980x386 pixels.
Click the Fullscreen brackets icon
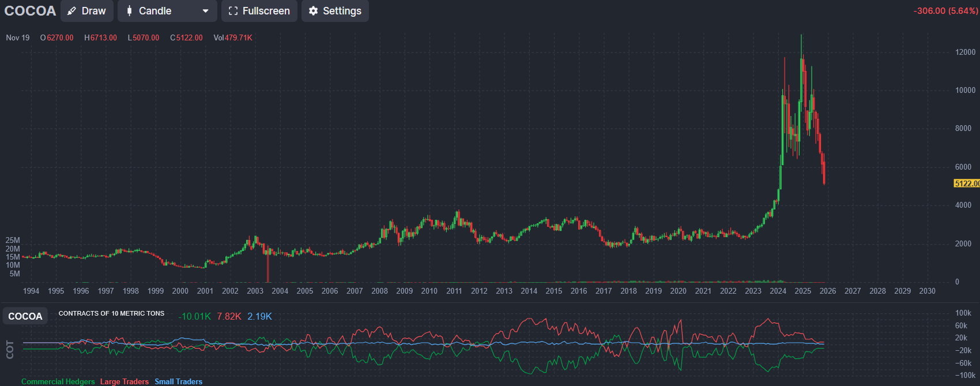[x=233, y=11]
